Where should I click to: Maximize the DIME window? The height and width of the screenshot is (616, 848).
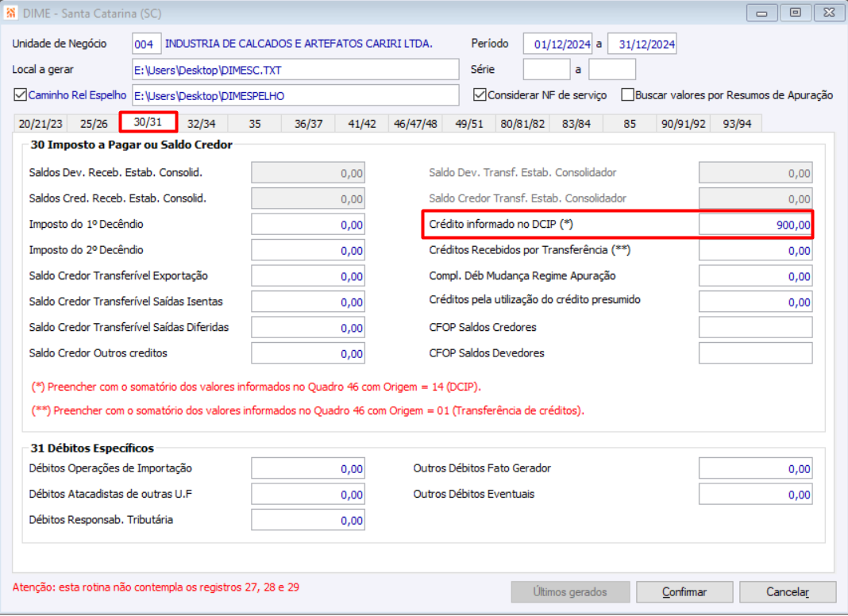click(x=796, y=13)
